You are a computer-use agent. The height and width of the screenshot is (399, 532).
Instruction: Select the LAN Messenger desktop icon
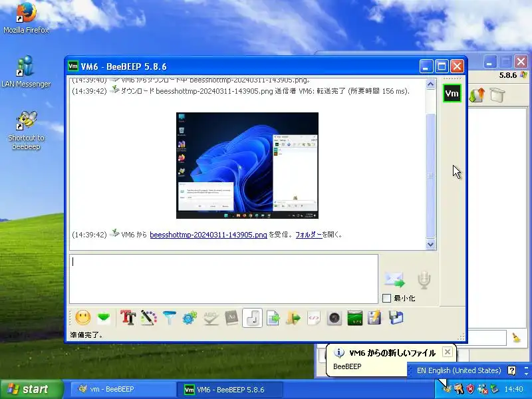pos(26,72)
